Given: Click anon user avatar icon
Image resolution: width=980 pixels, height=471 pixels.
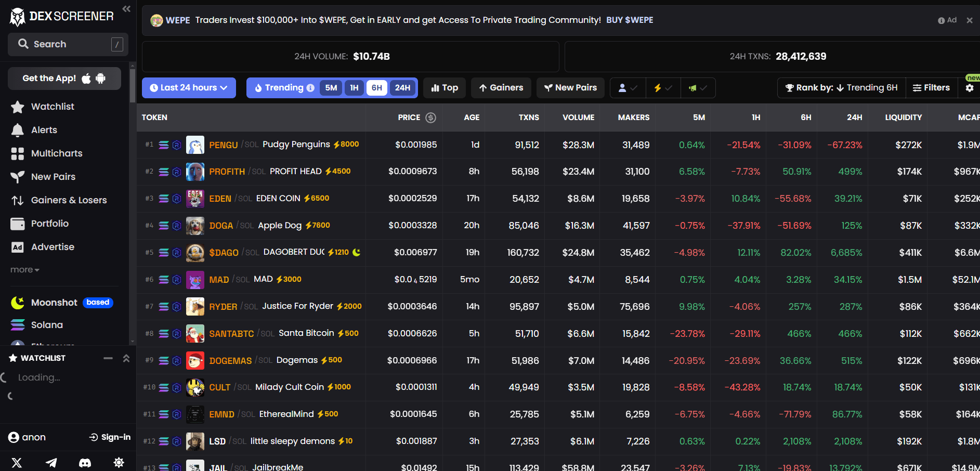Looking at the screenshot, I should tap(14, 437).
